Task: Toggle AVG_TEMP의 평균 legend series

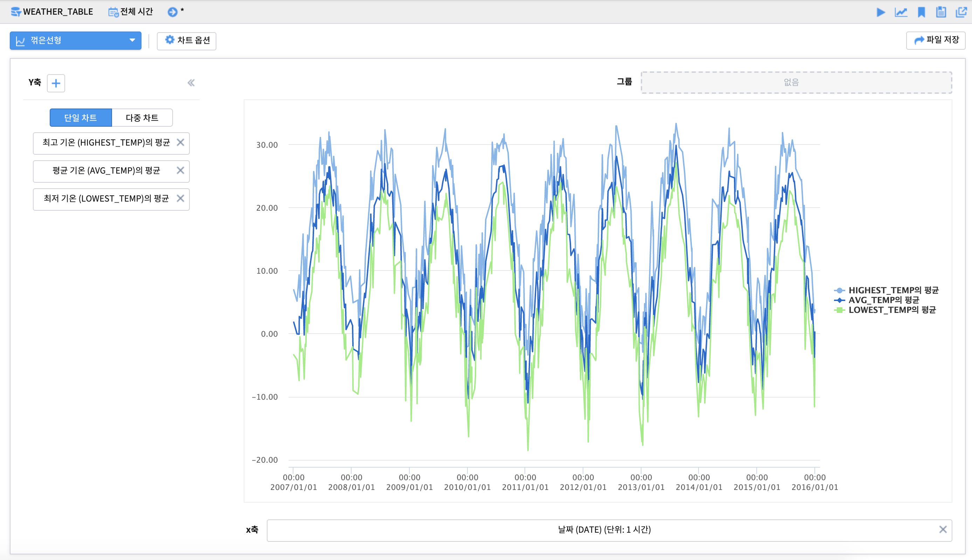Action: pos(877,300)
